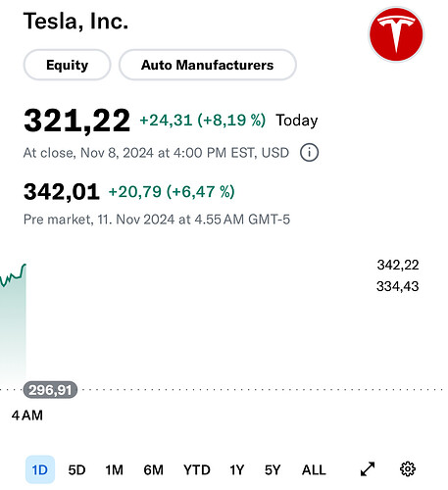This screenshot has width=448, height=490.
Task: Select the 1D time range
Action: 40,469
